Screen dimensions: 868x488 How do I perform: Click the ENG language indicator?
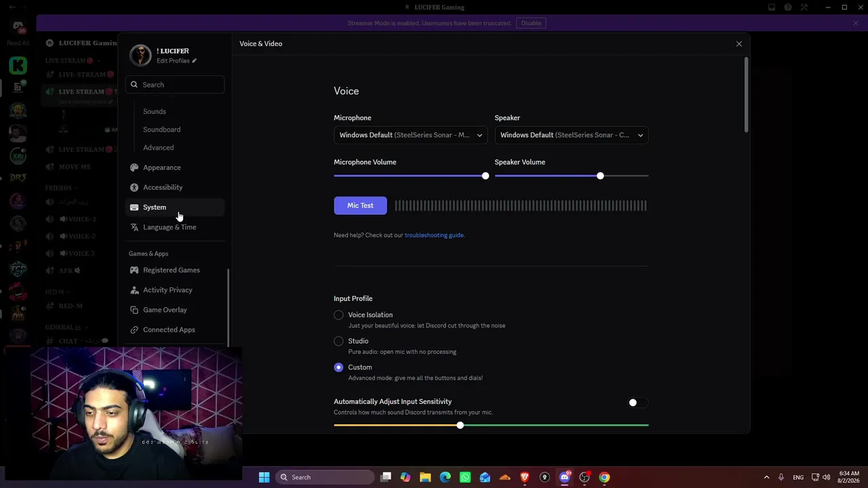pos(798,477)
